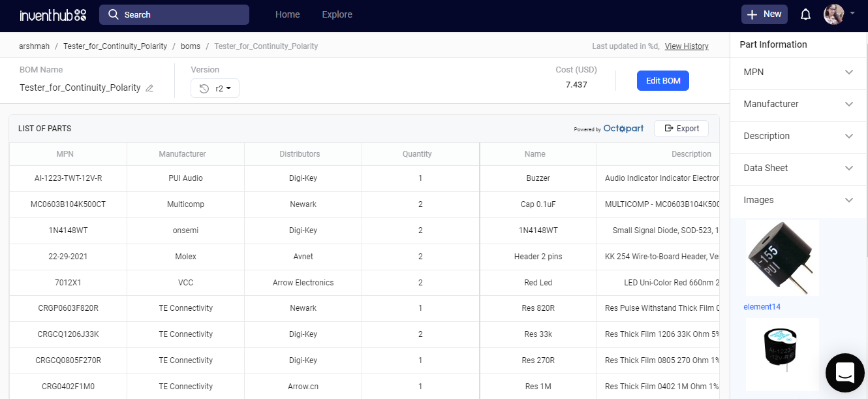Click the Avnet distributor cell

(303, 257)
